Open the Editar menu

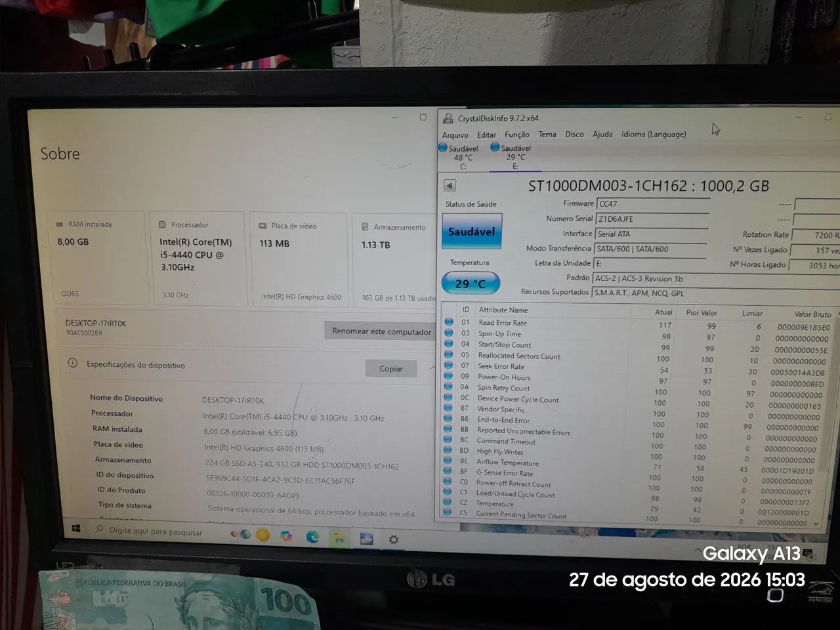point(486,135)
